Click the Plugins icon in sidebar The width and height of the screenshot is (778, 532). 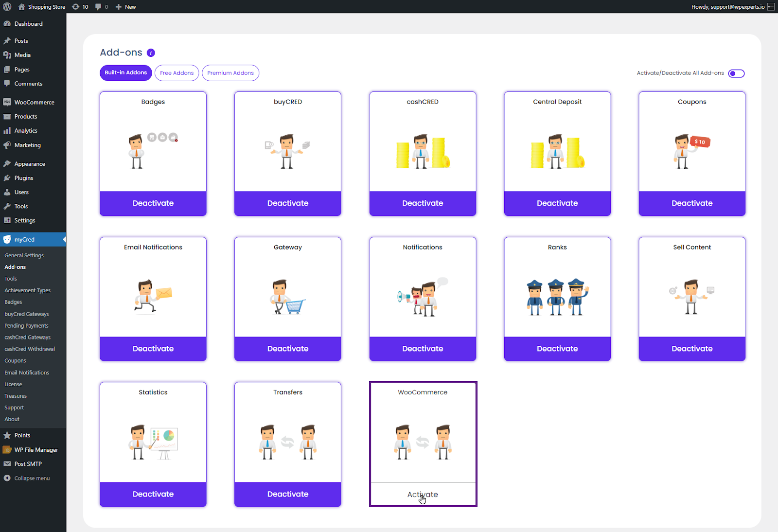pyautogui.click(x=7, y=178)
